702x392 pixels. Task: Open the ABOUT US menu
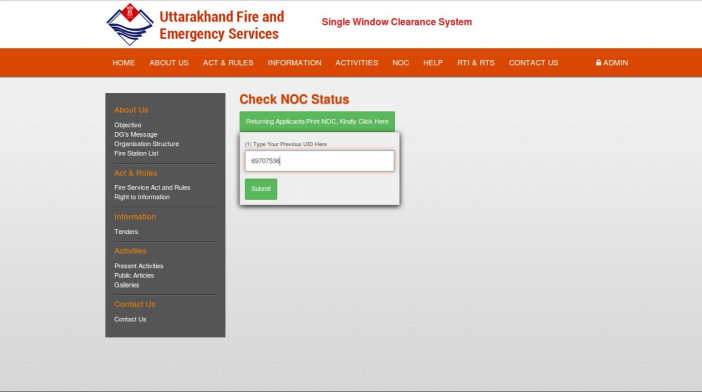coord(169,63)
